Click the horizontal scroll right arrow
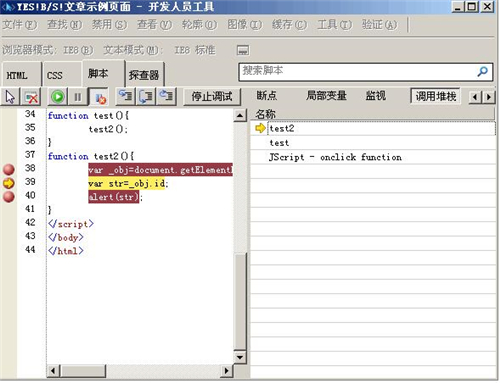The width and height of the screenshot is (500, 383). tap(227, 371)
